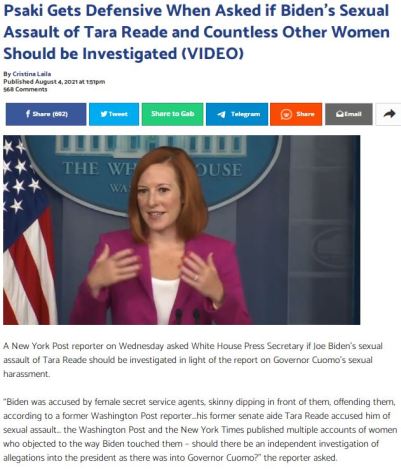The image size is (401, 469).
Task: View the 568 Comments section
Action: tap(25, 89)
